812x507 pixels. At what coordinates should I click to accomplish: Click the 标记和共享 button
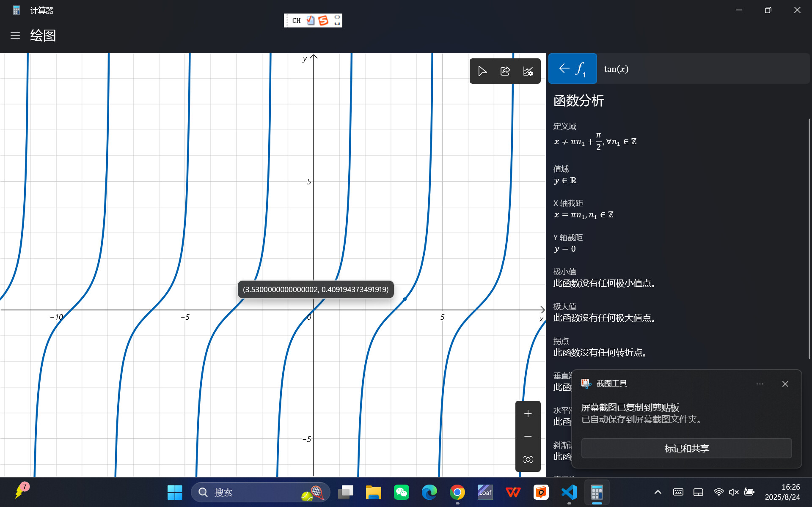pyautogui.click(x=686, y=448)
